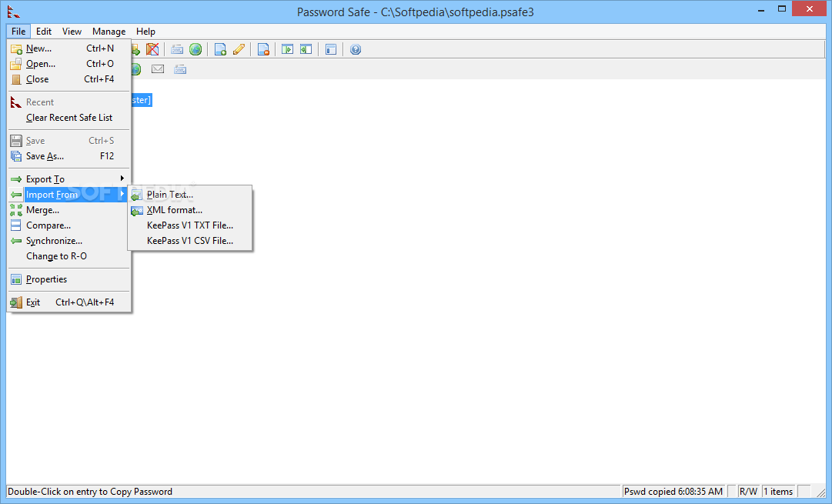Open the Help menu
The image size is (832, 504).
145,32
